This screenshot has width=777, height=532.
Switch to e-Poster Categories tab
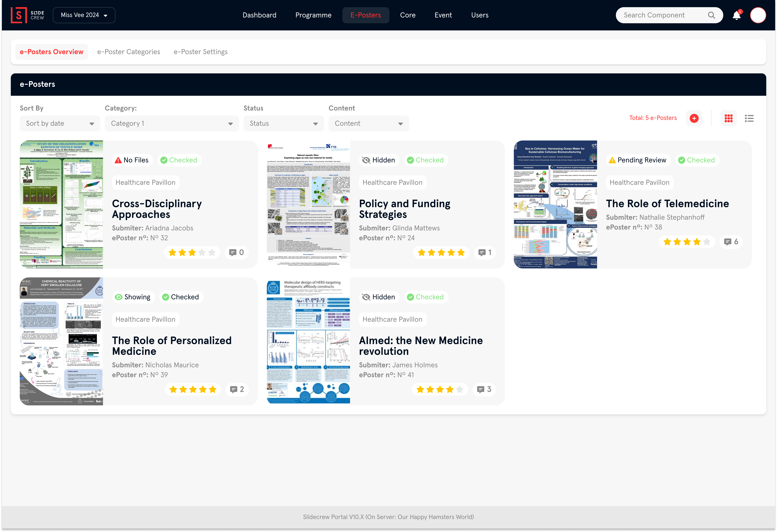(129, 52)
